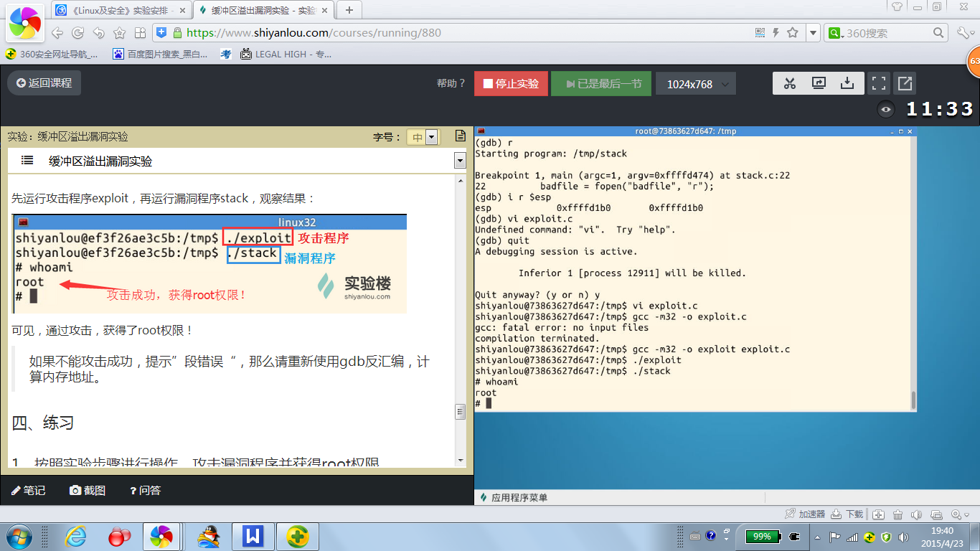Toggle the eye icon next to timer
The image size is (980, 551).
point(887,109)
